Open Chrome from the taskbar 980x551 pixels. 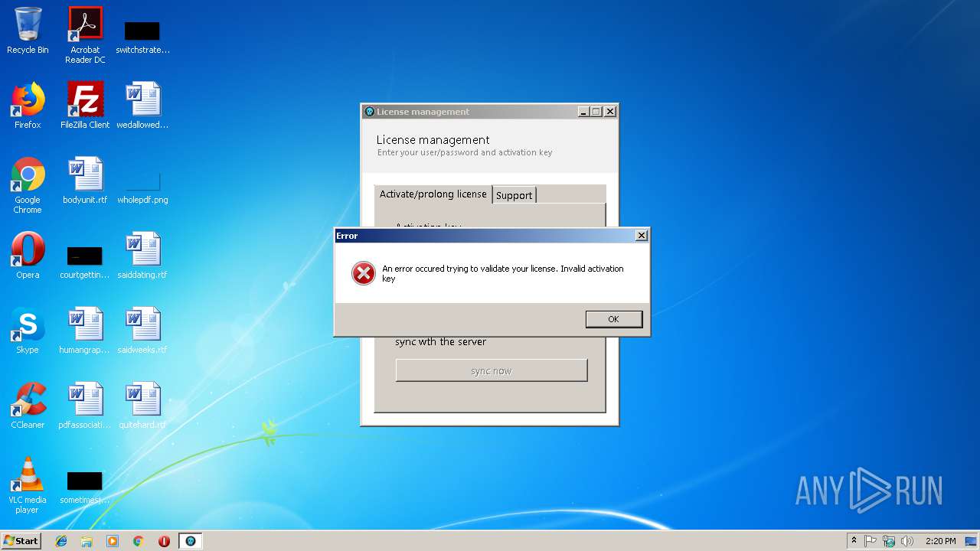pyautogui.click(x=139, y=541)
